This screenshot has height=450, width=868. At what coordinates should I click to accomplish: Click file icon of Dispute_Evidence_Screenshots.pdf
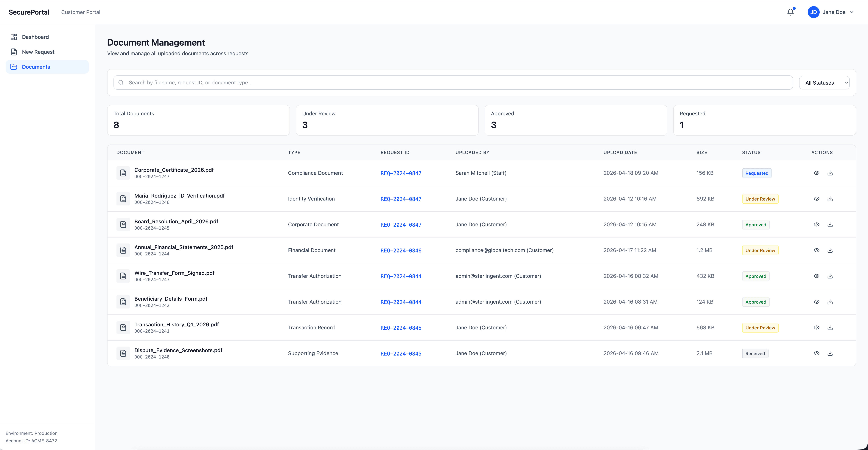(x=123, y=353)
